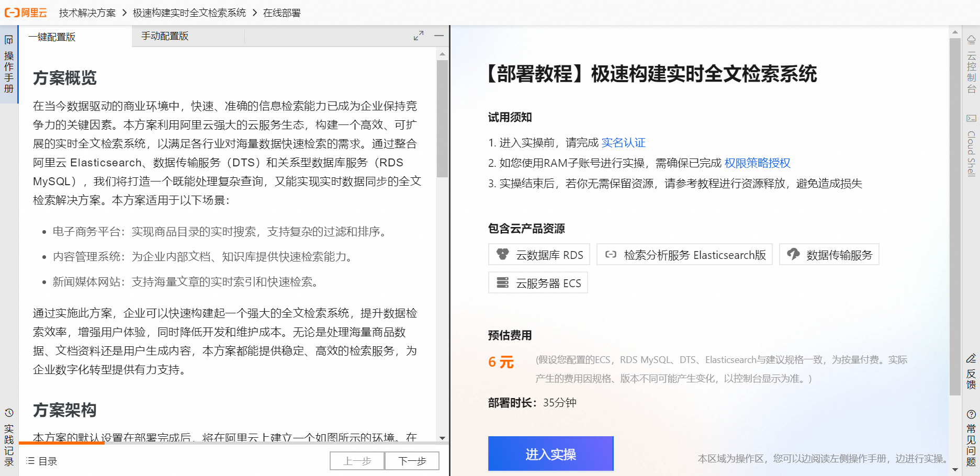The width and height of the screenshot is (980, 476).
Task: Click the 数据传输服务 product tag
Action: pyautogui.click(x=829, y=255)
